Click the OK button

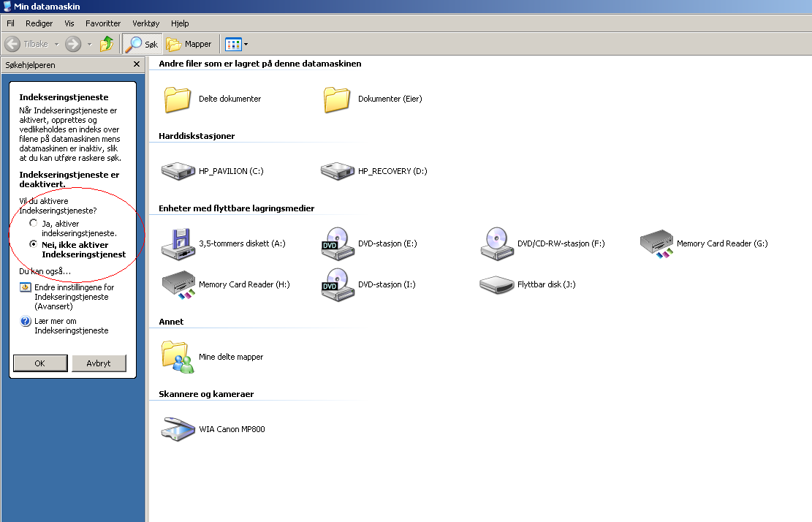[40, 363]
